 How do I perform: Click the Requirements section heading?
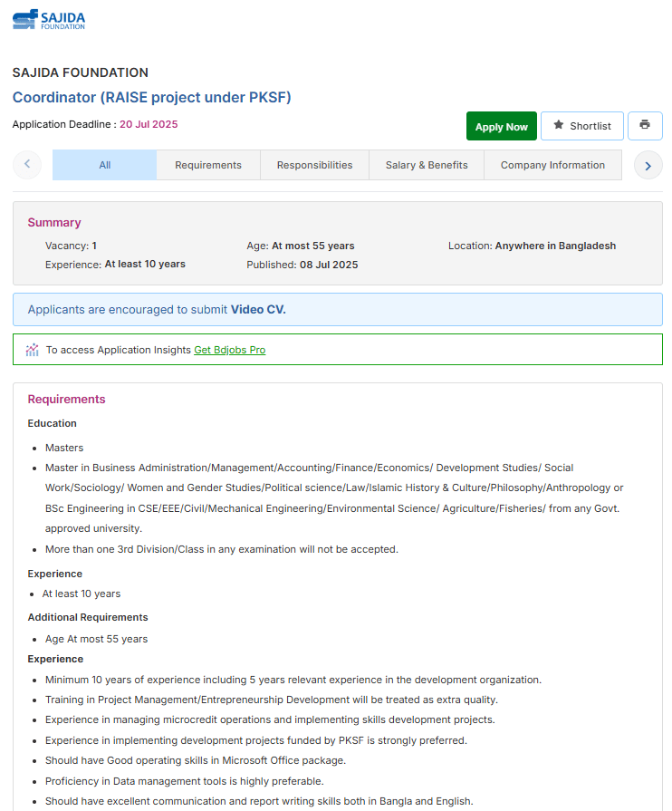(x=66, y=400)
